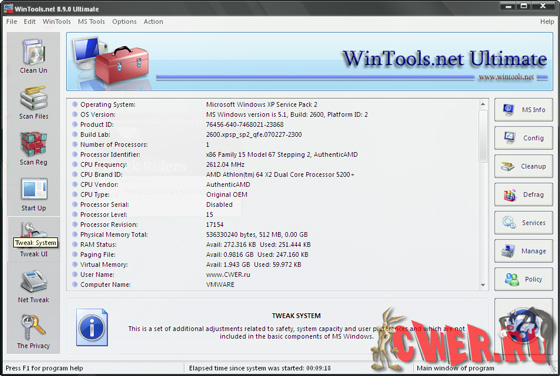
Task: Click the scroll up arrow of system info list
Action: click(483, 104)
